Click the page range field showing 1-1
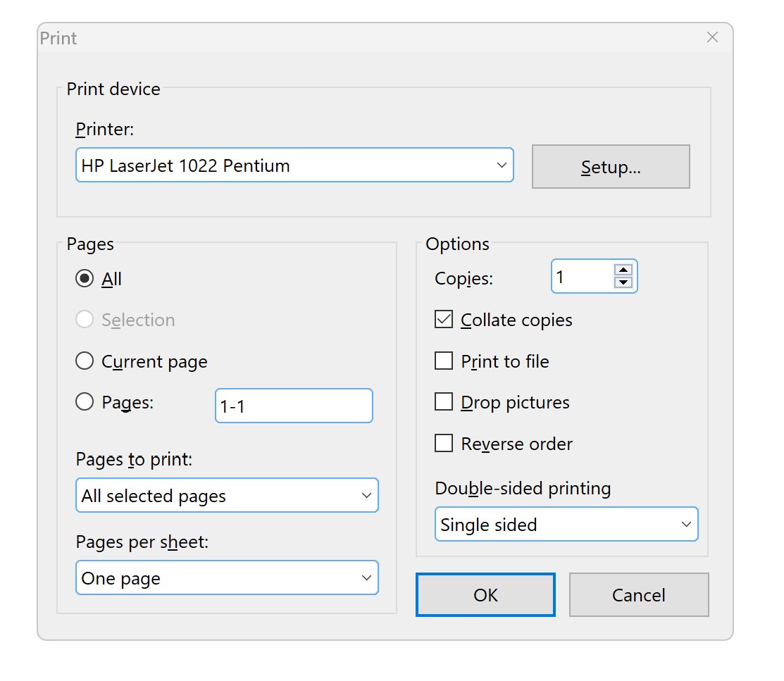784x681 pixels. pyautogui.click(x=293, y=406)
